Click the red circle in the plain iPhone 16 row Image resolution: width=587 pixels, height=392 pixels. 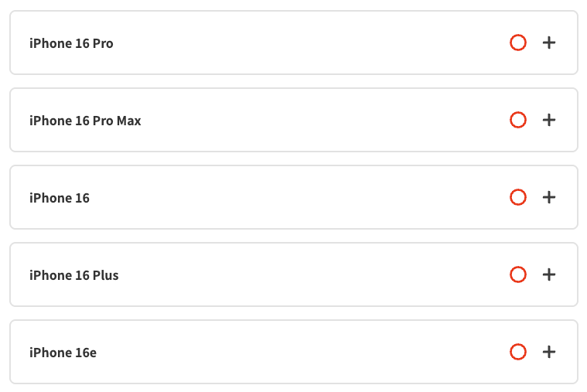click(518, 198)
